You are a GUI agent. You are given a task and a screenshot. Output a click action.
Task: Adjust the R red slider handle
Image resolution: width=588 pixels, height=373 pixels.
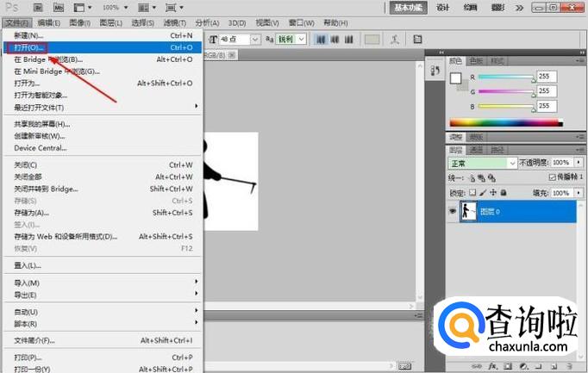(534, 79)
